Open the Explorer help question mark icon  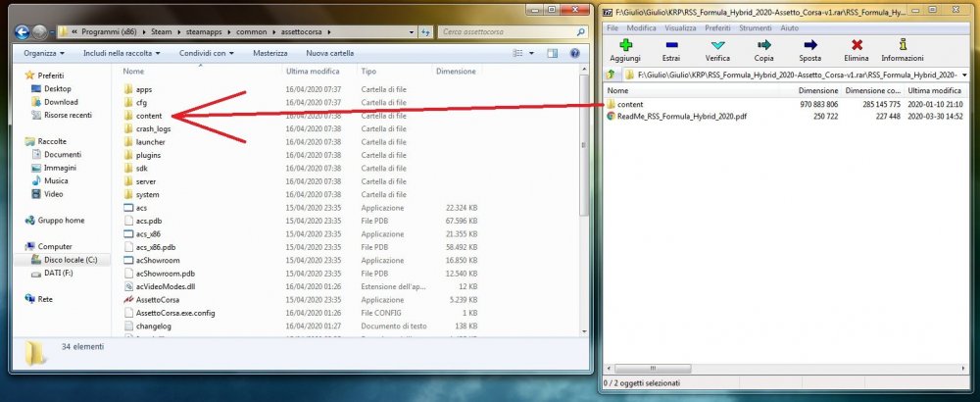[575, 54]
